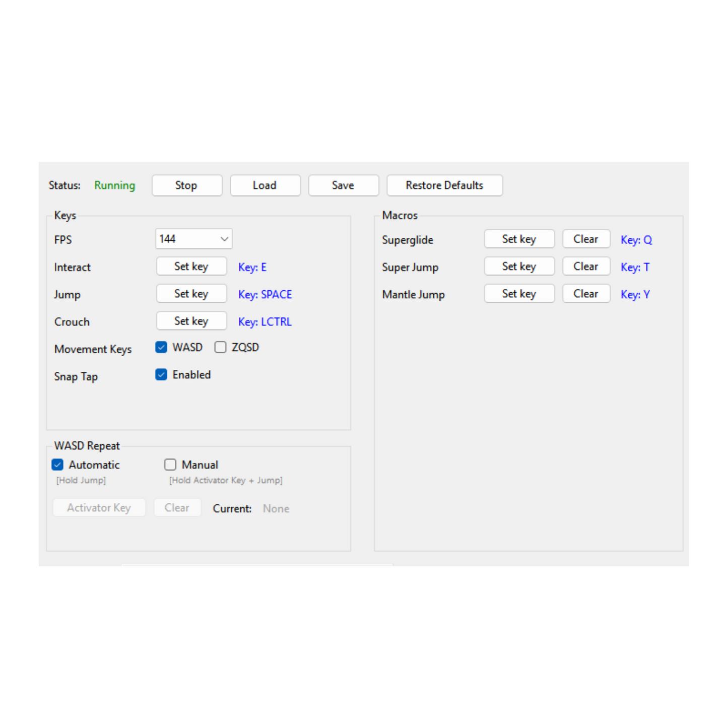Clear the Super Jump keybind
The width and height of the screenshot is (728, 728).
(586, 266)
